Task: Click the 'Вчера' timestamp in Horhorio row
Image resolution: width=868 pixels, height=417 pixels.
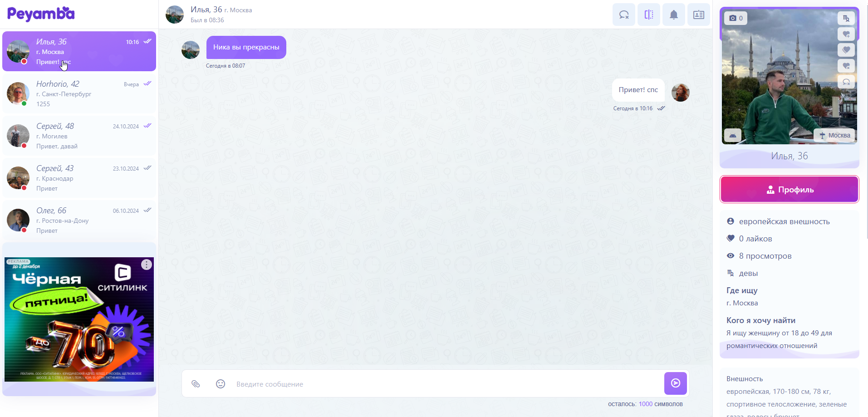Action: 131,84
